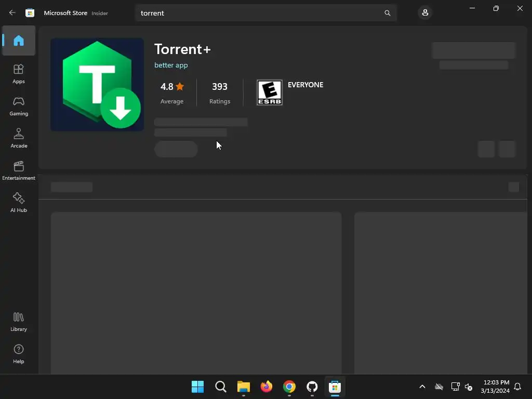Open the Gaming section
Viewport: 532px width, 399px height.
tap(19, 106)
